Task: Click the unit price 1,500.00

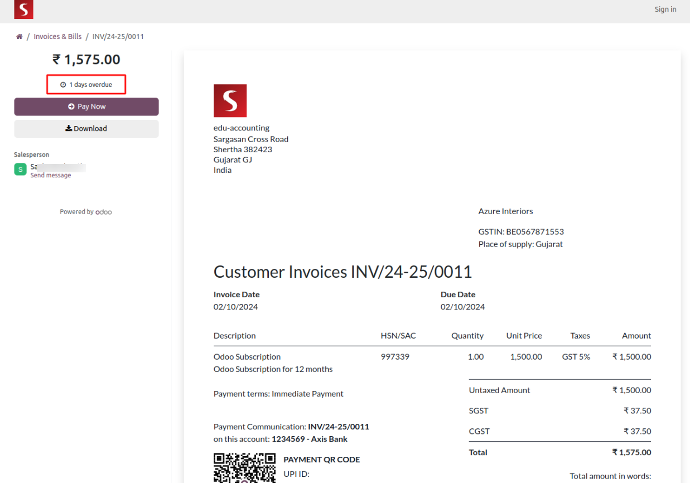Action: click(526, 357)
